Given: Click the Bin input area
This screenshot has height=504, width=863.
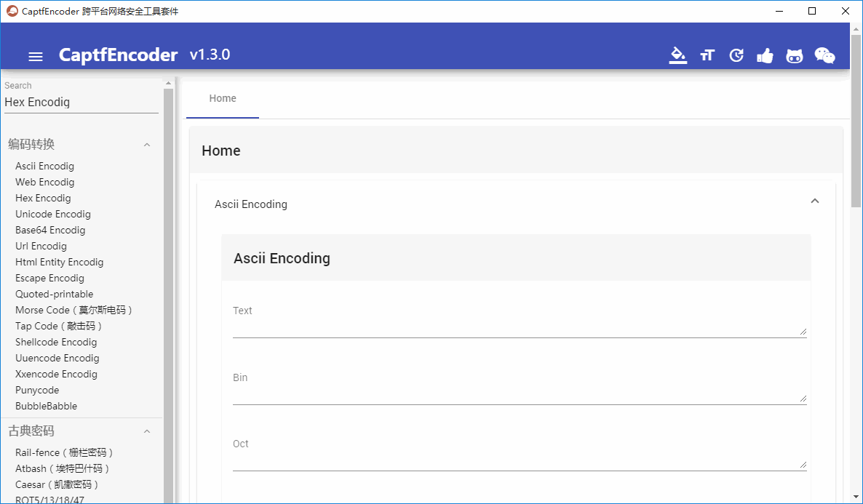Looking at the screenshot, I should click(520, 388).
